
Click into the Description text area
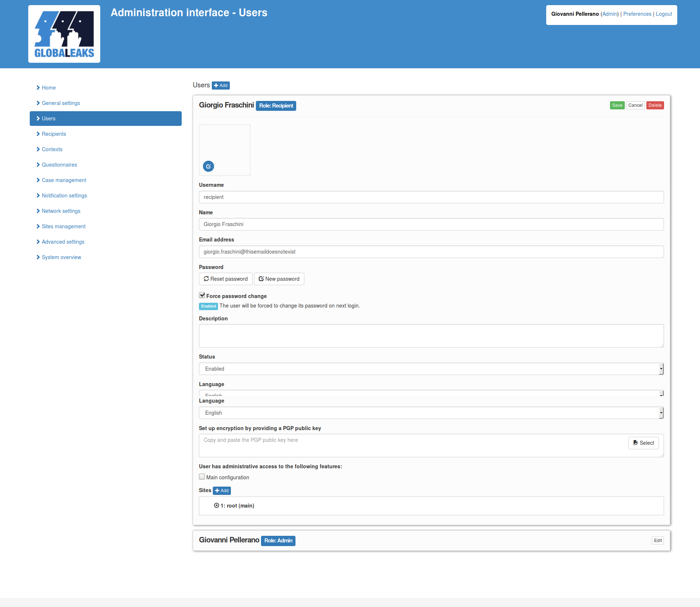431,336
